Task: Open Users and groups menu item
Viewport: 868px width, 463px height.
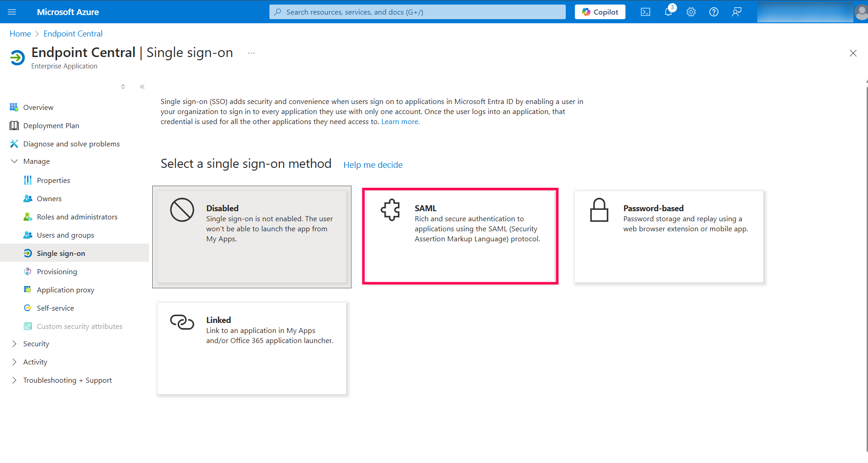Action: tap(65, 235)
